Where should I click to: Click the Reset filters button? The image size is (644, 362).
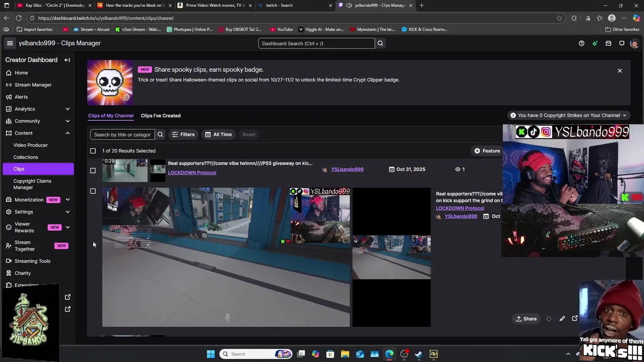point(249,134)
